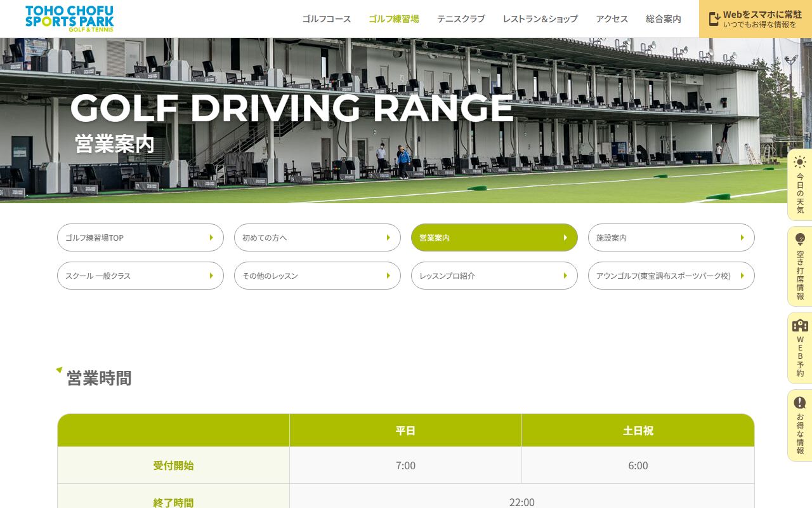Screen dimensions: 812x508
Task: Open the WEB予約 side tab
Action: [800, 348]
